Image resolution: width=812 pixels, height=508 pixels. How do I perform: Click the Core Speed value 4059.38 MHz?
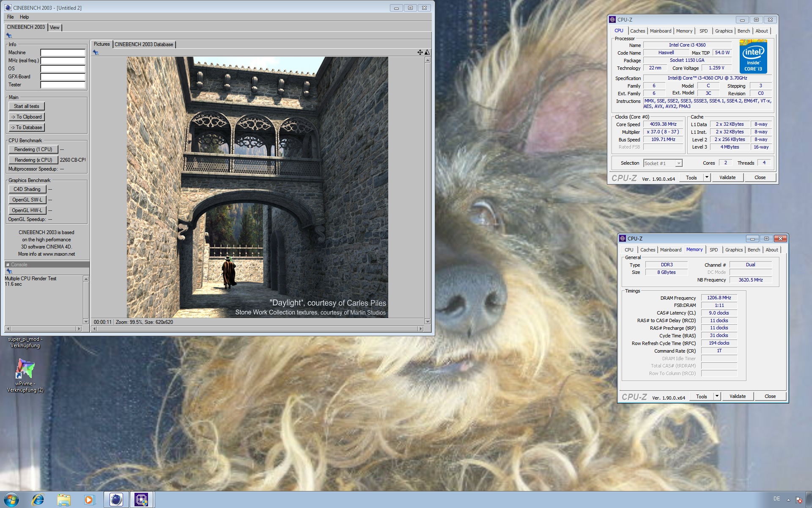point(663,124)
